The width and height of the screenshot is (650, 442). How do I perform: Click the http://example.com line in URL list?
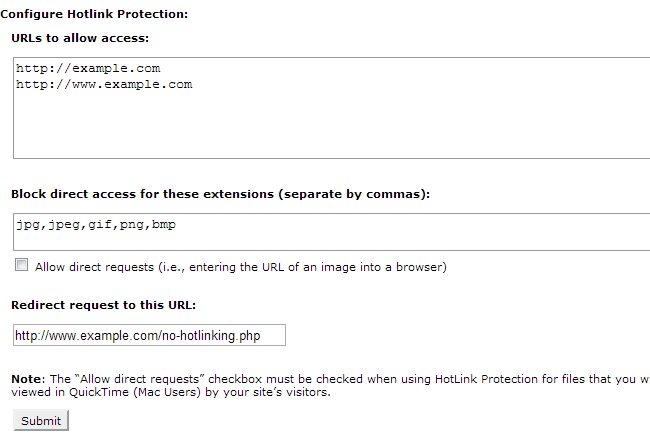pyautogui.click(x=88, y=68)
